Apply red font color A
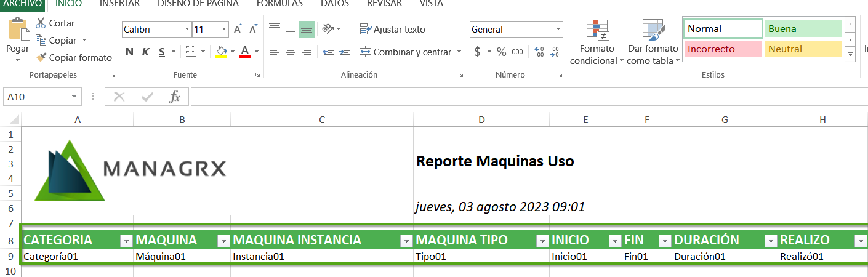Image resolution: width=868 pixels, height=277 pixels. (x=245, y=52)
